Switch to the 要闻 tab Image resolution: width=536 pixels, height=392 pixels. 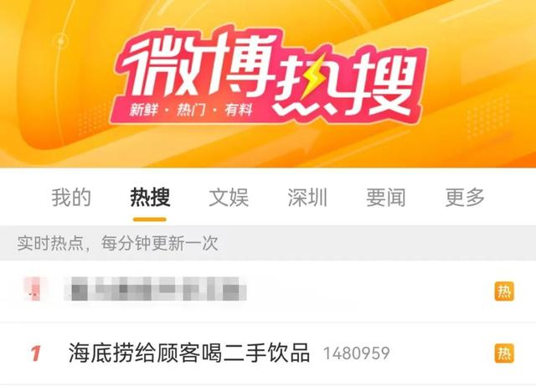(386, 197)
